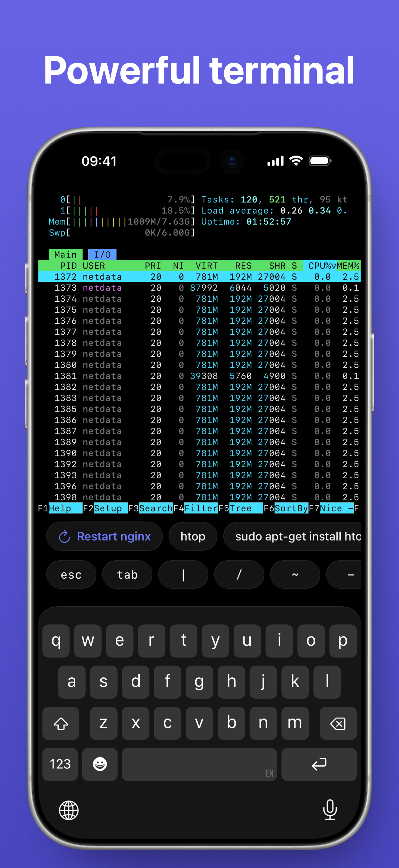Click the RES column header
Image resolution: width=399 pixels, height=868 pixels.
(x=243, y=265)
